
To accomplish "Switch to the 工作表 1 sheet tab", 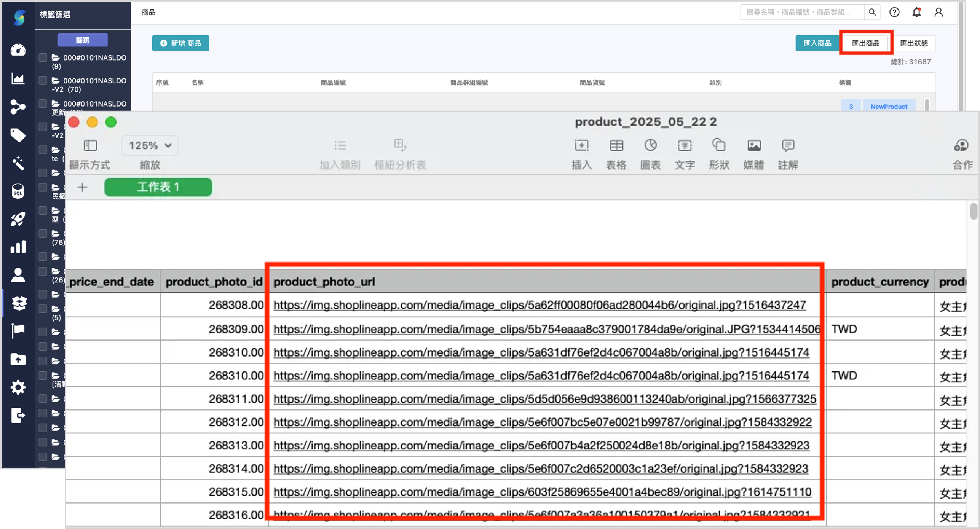I will pos(158,187).
